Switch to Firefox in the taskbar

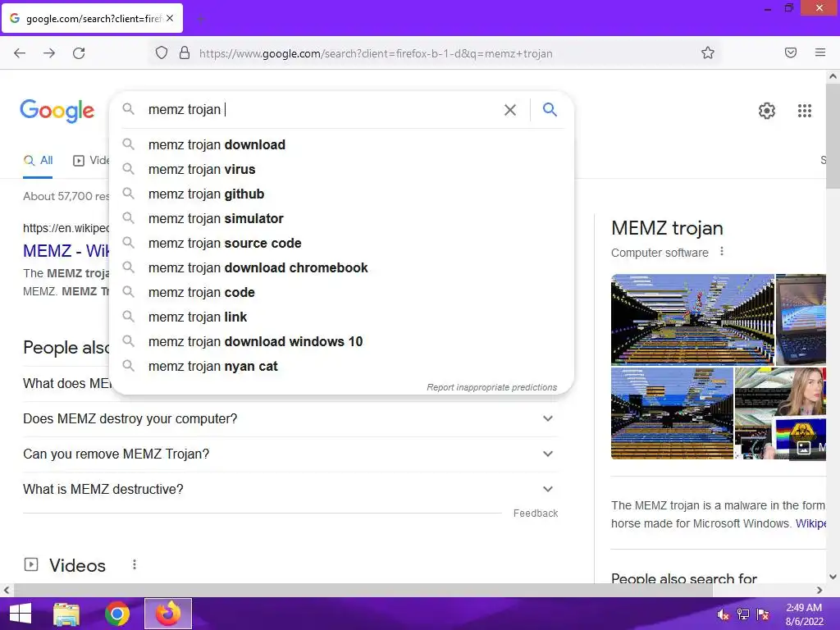[168, 614]
